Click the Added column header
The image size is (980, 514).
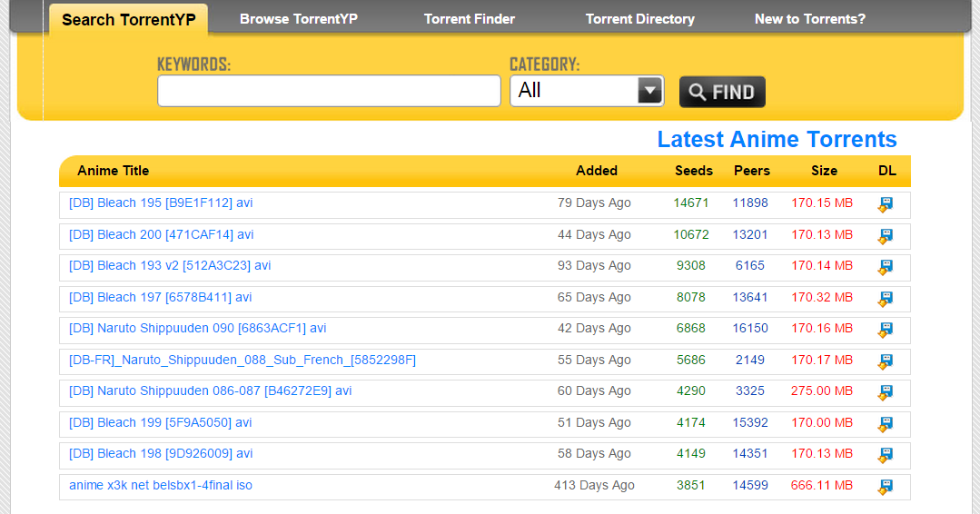point(596,171)
